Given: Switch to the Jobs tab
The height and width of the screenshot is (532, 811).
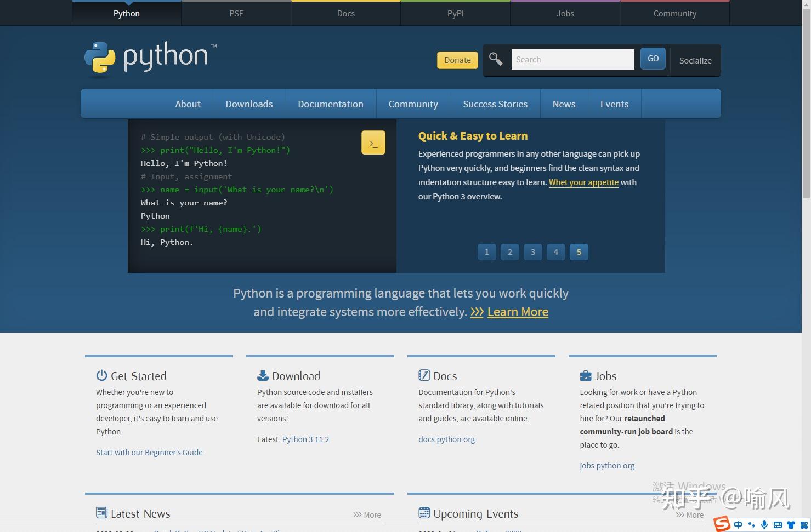Looking at the screenshot, I should [565, 13].
